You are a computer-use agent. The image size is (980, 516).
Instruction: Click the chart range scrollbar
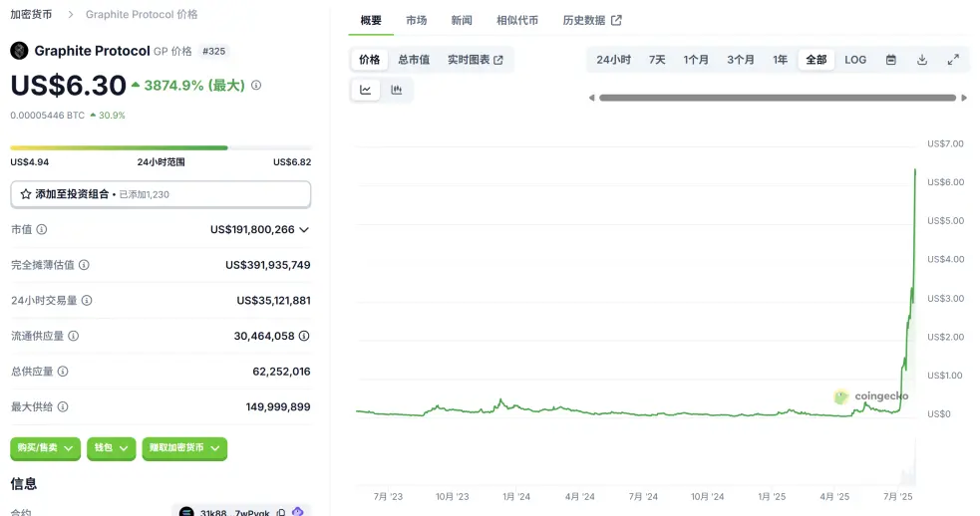778,98
